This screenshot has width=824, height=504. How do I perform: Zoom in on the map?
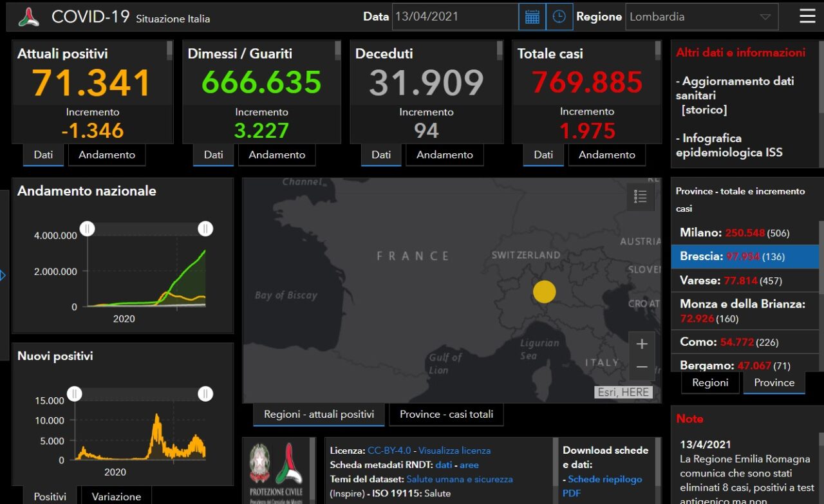coord(641,344)
